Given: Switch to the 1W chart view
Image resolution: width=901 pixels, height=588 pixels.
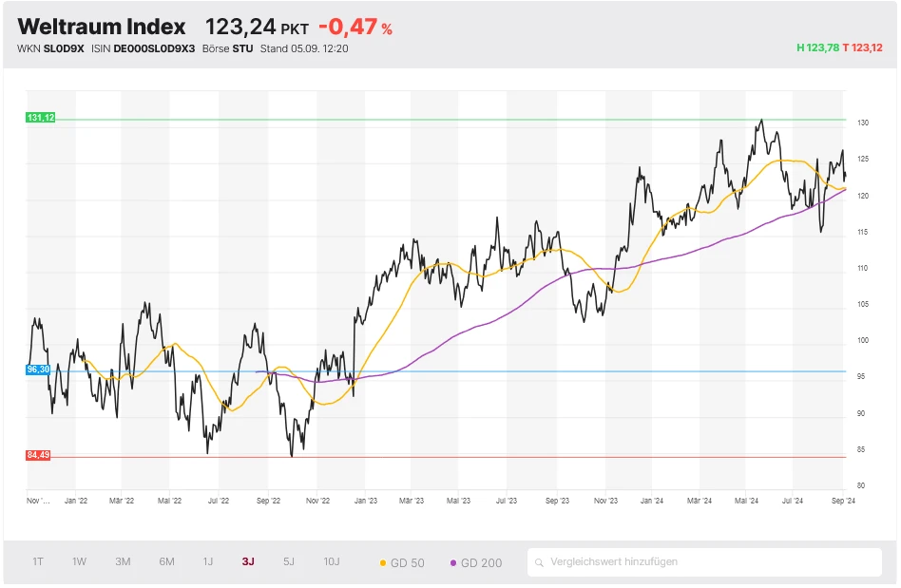Looking at the screenshot, I should pos(79,561).
